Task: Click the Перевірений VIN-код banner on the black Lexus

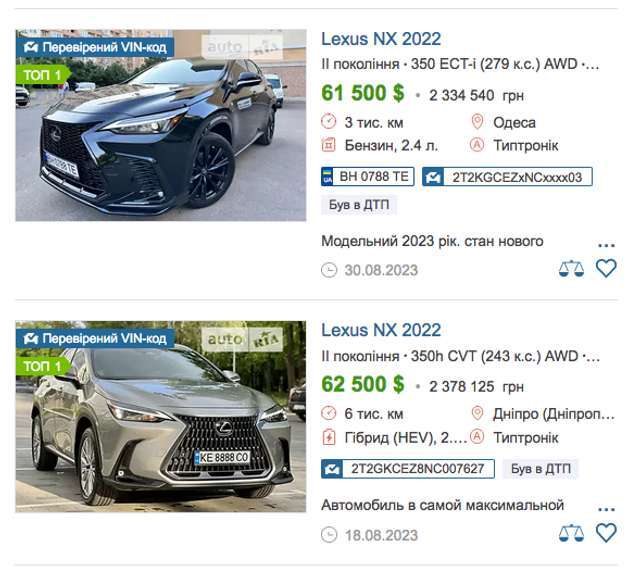Action: click(95, 48)
